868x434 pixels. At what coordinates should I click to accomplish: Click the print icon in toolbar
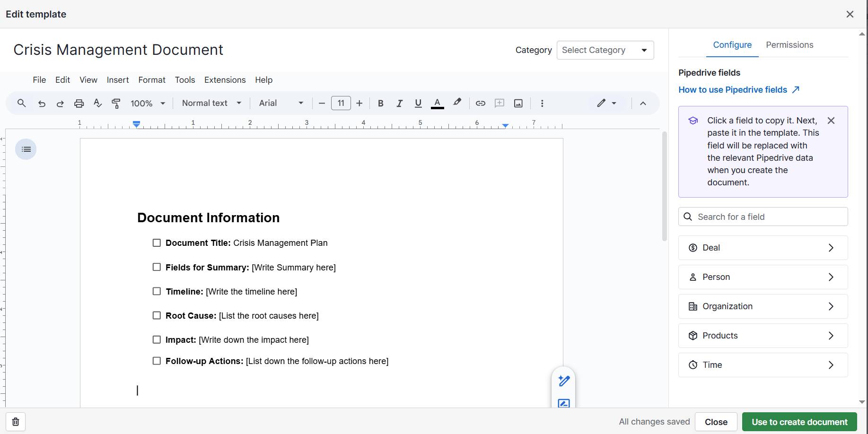point(79,103)
